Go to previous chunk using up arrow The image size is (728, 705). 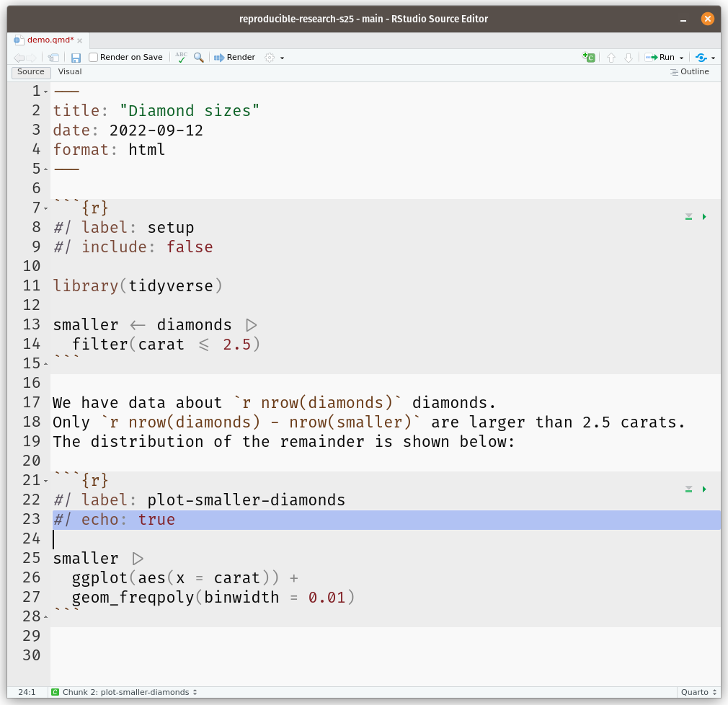[611, 58]
